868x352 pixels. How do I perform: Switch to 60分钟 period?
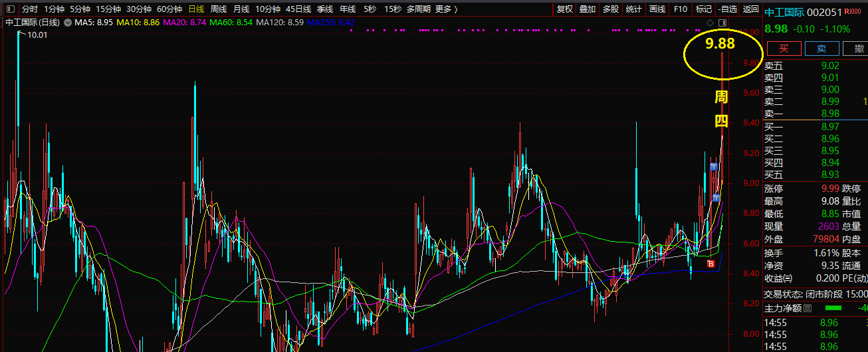pyautogui.click(x=169, y=9)
